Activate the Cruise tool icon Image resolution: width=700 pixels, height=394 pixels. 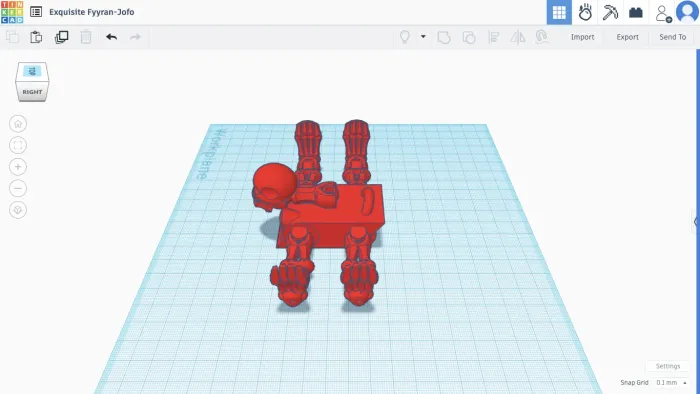(x=542, y=37)
